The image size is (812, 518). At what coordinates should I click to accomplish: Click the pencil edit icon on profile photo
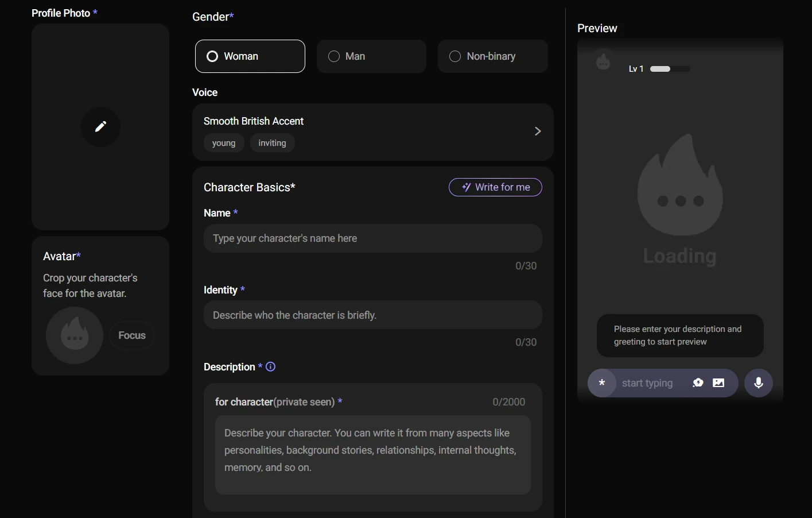point(100,126)
